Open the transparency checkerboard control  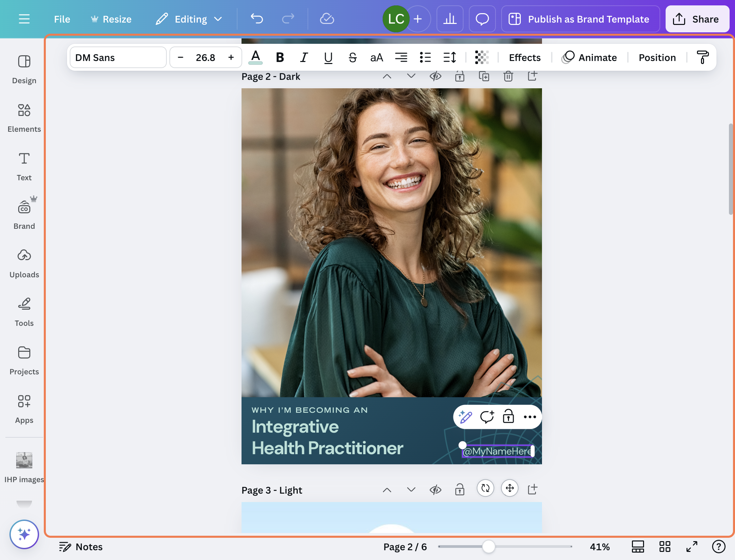482,58
